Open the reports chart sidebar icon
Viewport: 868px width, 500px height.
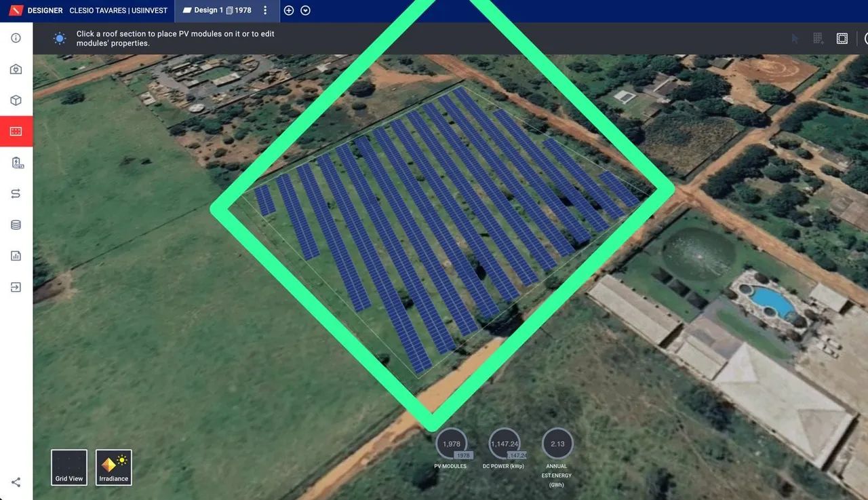[x=16, y=256]
